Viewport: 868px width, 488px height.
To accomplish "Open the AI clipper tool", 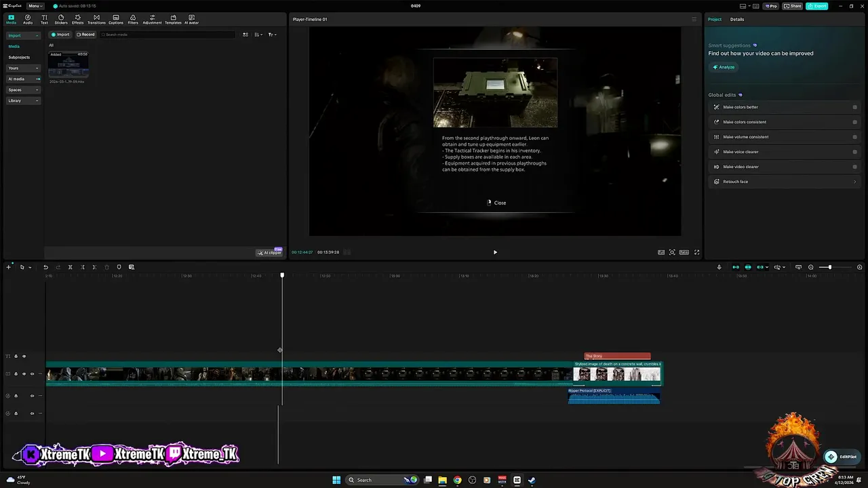I will (x=269, y=252).
